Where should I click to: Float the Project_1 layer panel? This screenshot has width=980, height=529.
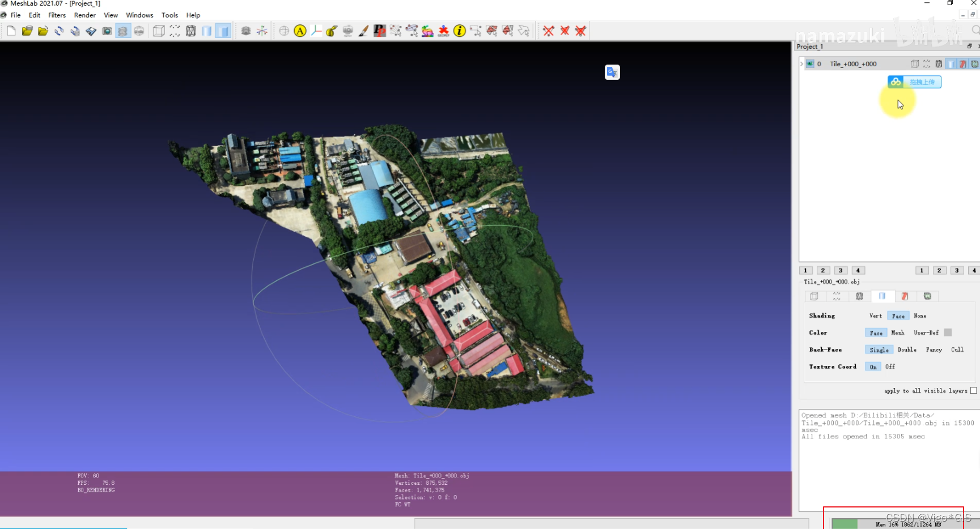click(969, 46)
